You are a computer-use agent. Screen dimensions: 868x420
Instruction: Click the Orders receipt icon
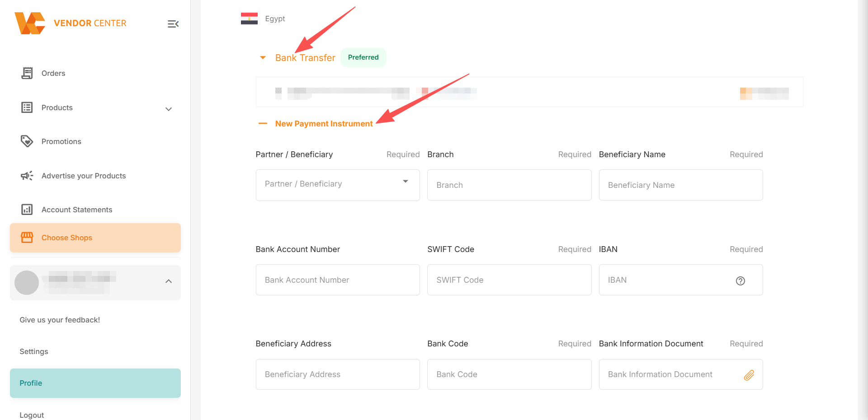[27, 73]
